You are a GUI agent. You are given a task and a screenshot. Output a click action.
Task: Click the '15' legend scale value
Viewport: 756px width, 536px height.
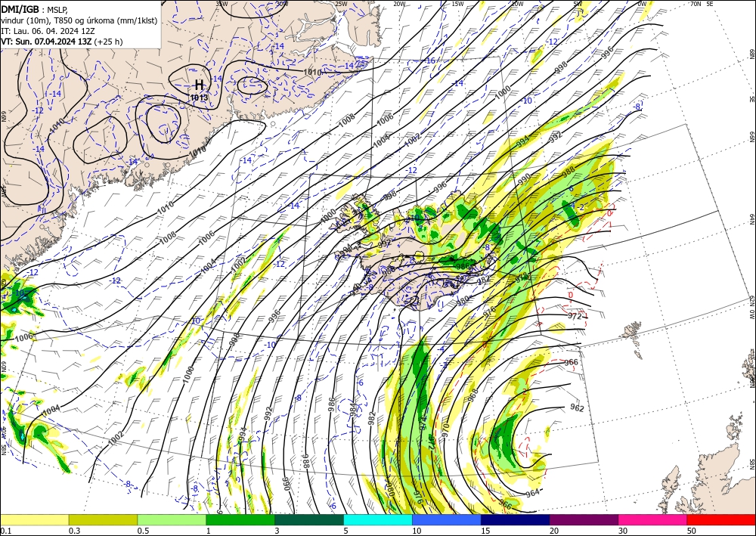[485, 531]
